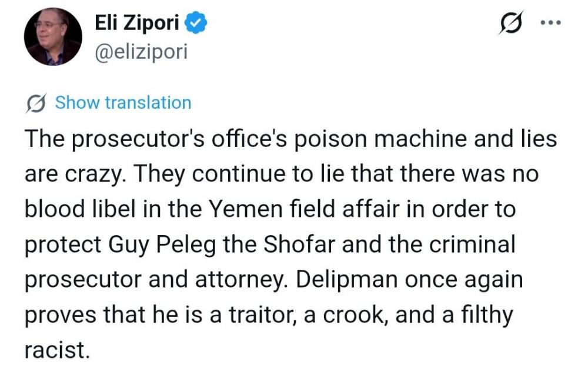The height and width of the screenshot is (375, 588).
Task: Click Show translation link
Action: pos(123,103)
